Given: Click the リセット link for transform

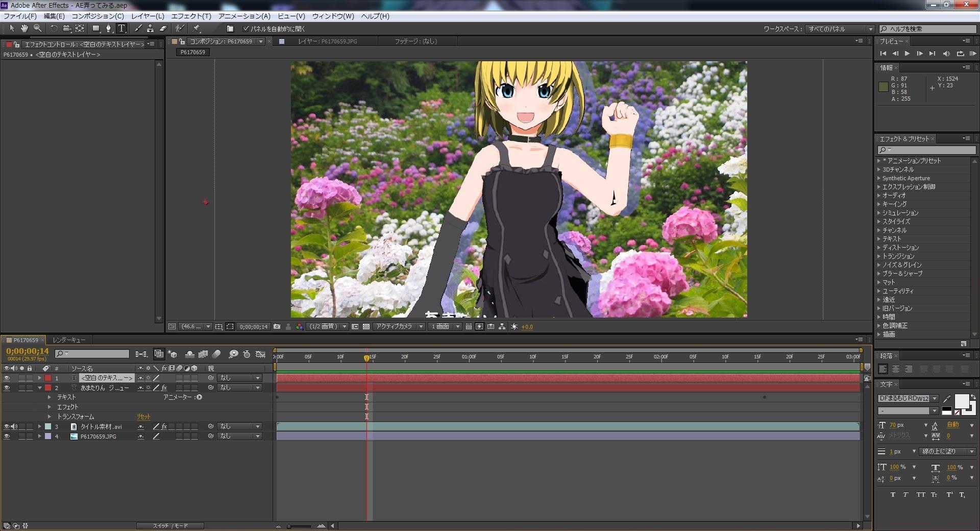Looking at the screenshot, I should (x=143, y=417).
